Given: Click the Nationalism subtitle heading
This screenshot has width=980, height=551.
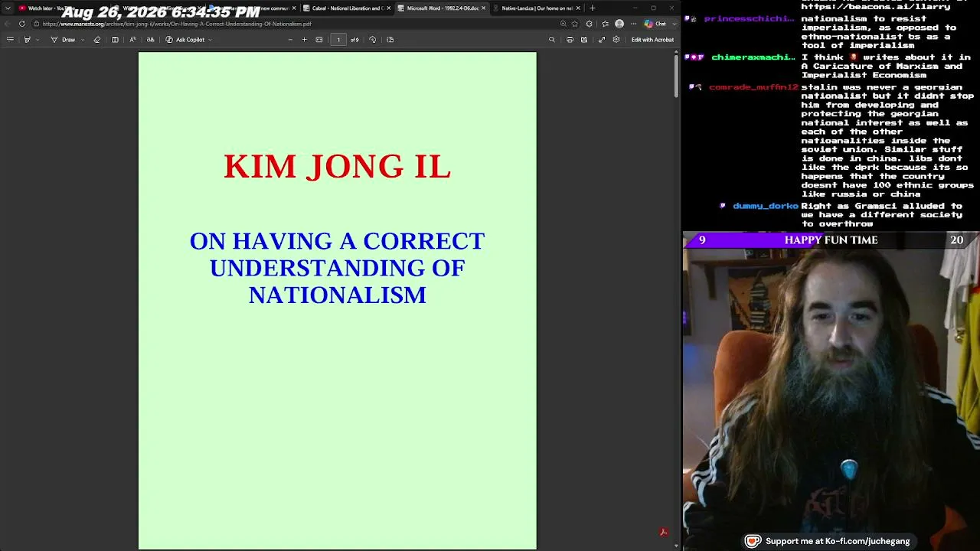Looking at the screenshot, I should [338, 268].
